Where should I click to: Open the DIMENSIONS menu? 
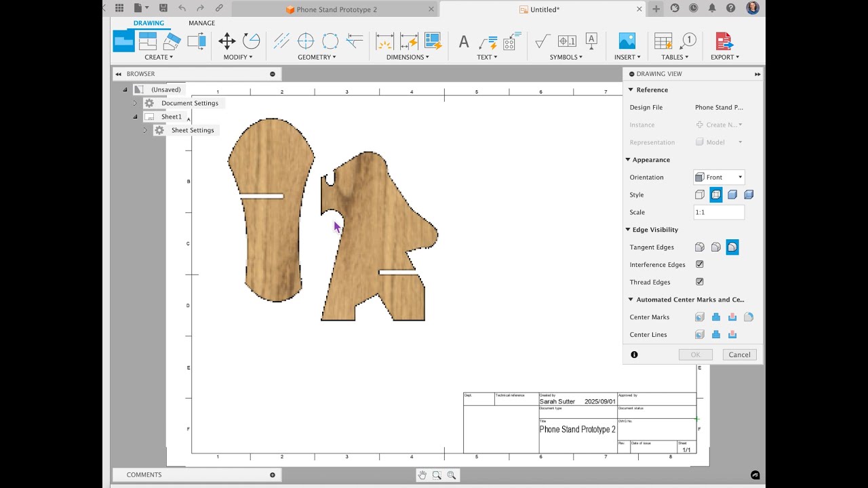[x=408, y=57]
